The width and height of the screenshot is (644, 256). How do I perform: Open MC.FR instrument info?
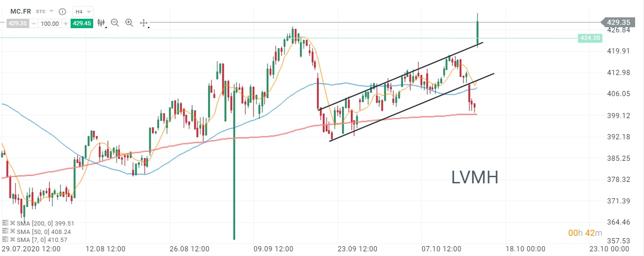[x=63, y=11]
